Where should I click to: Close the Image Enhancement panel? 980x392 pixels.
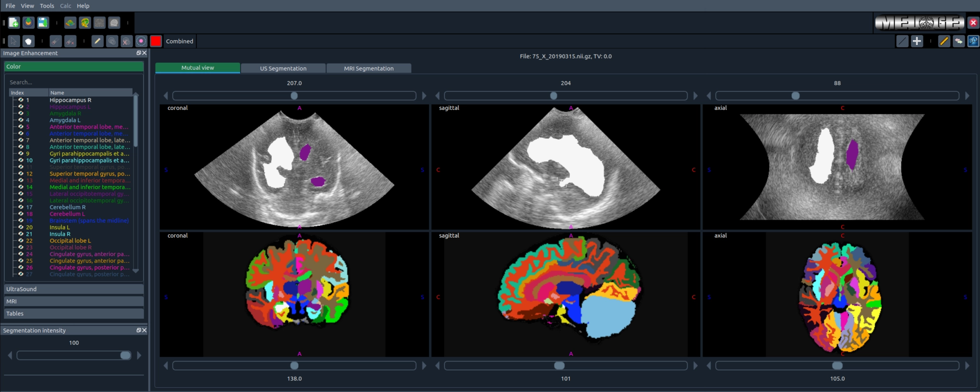[x=145, y=53]
